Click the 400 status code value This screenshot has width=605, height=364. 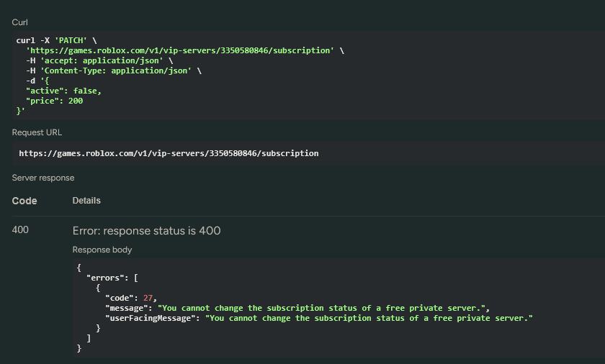[20, 230]
